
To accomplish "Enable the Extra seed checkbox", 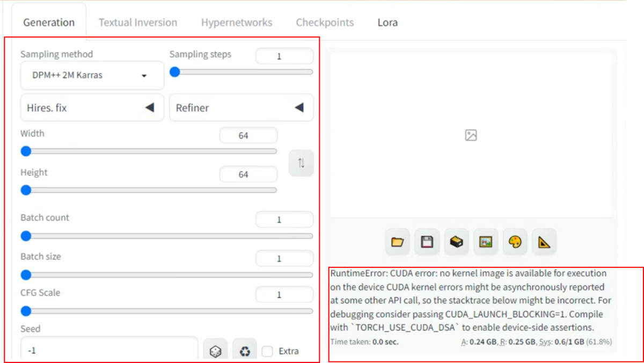I will pos(267,351).
